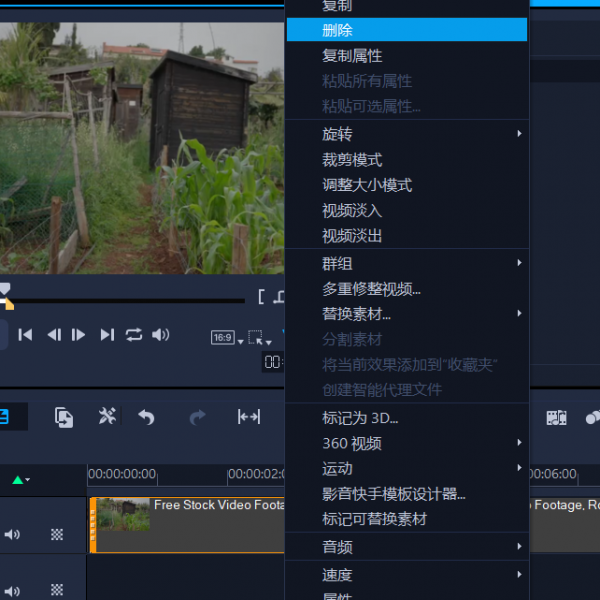
Task: Apply 视频淡入 from the menu
Action: tap(406, 210)
